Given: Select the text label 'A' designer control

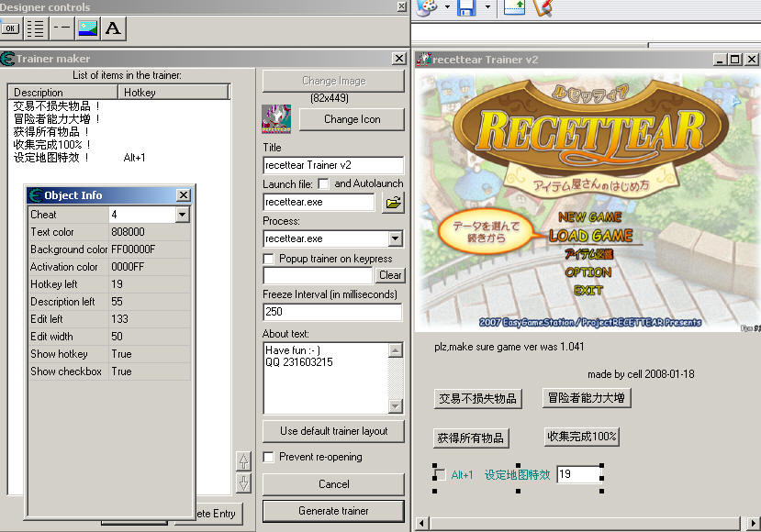Looking at the screenshot, I should (113, 28).
